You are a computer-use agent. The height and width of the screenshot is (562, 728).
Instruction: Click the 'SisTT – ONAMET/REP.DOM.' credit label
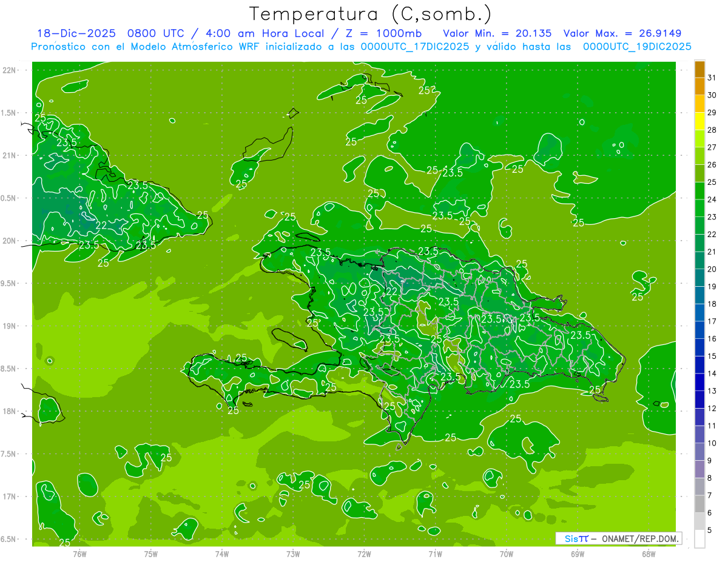pyautogui.click(x=618, y=538)
